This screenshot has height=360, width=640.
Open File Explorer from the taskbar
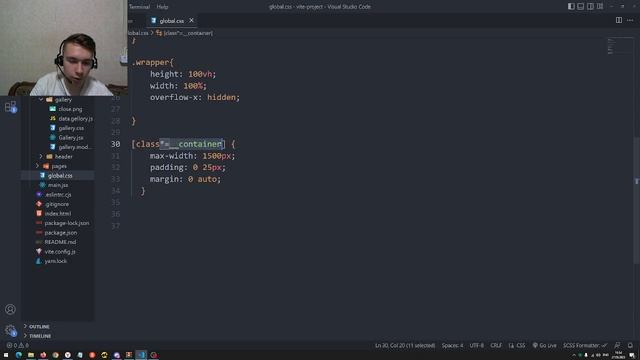[31, 355]
